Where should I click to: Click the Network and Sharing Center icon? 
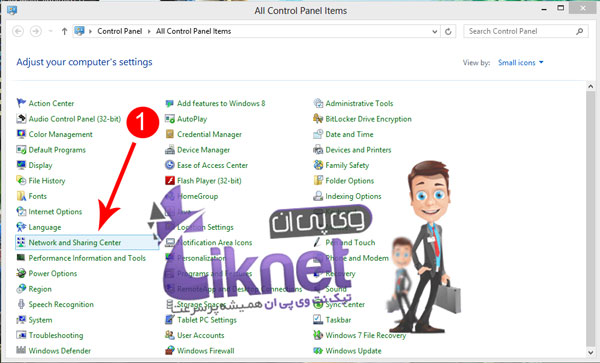coord(21,242)
